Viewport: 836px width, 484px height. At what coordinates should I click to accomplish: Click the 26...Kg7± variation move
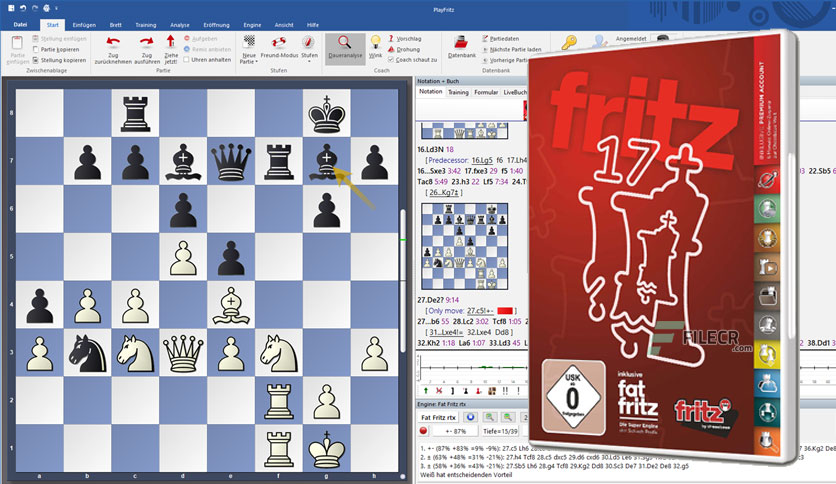point(444,192)
